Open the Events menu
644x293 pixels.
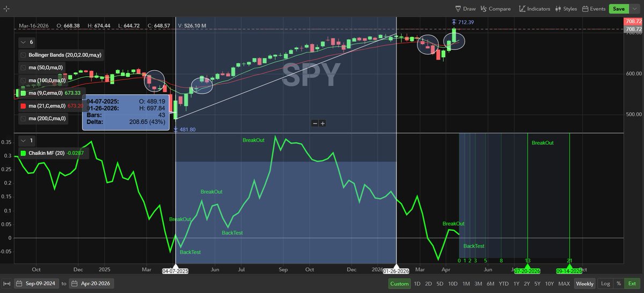[594, 9]
